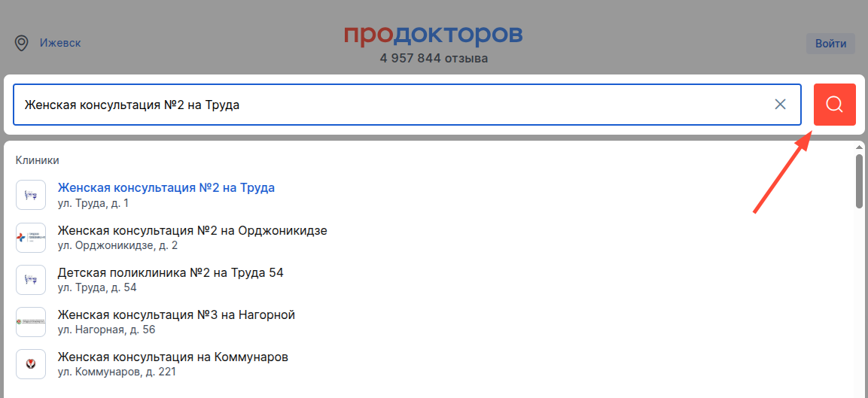The height and width of the screenshot is (398, 868).
Task: Open Женская консультация на Коммунаров suggestion
Action: (172, 357)
